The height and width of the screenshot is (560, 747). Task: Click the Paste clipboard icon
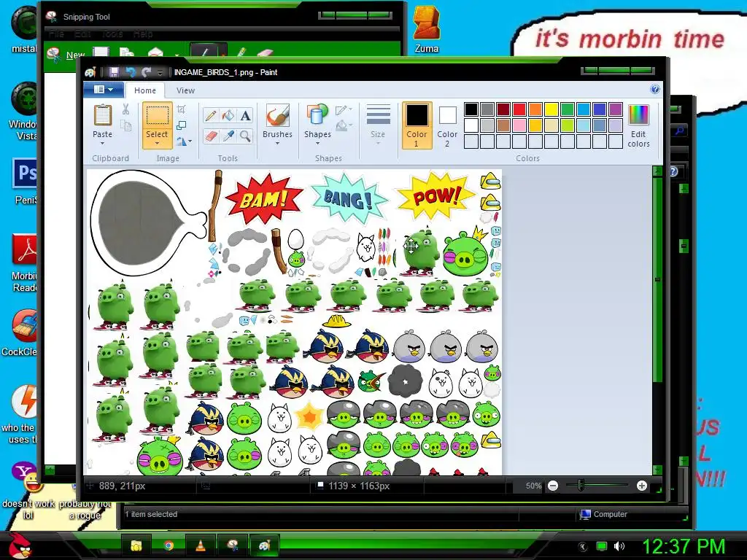(102, 115)
